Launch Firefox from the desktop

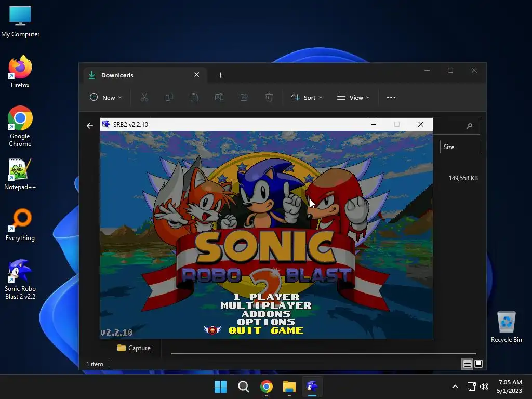point(20,72)
